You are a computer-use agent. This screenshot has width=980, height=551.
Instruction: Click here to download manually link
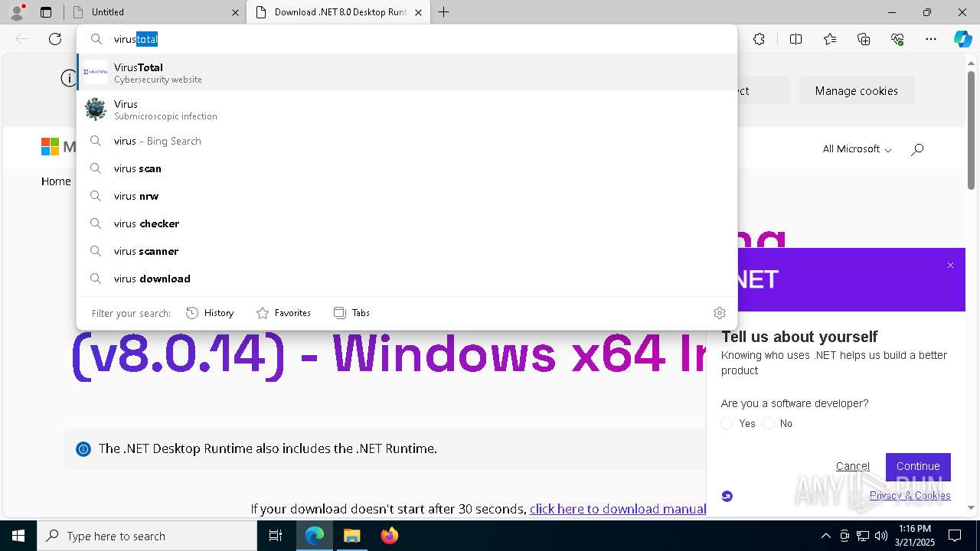tap(617, 509)
